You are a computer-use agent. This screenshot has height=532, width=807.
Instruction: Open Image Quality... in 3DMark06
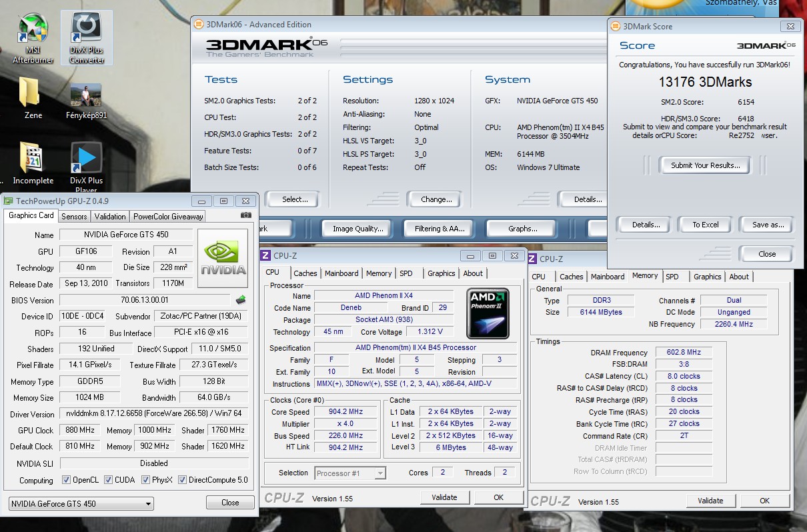click(357, 229)
